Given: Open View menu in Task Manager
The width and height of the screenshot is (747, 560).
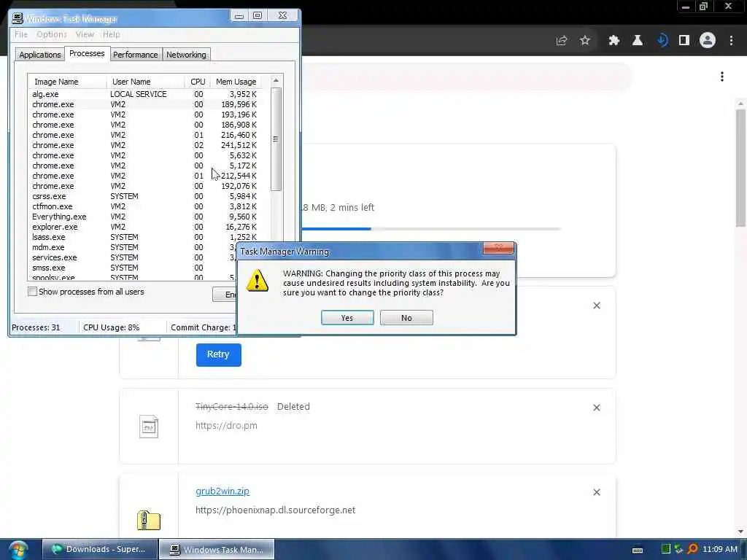Looking at the screenshot, I should tap(85, 34).
